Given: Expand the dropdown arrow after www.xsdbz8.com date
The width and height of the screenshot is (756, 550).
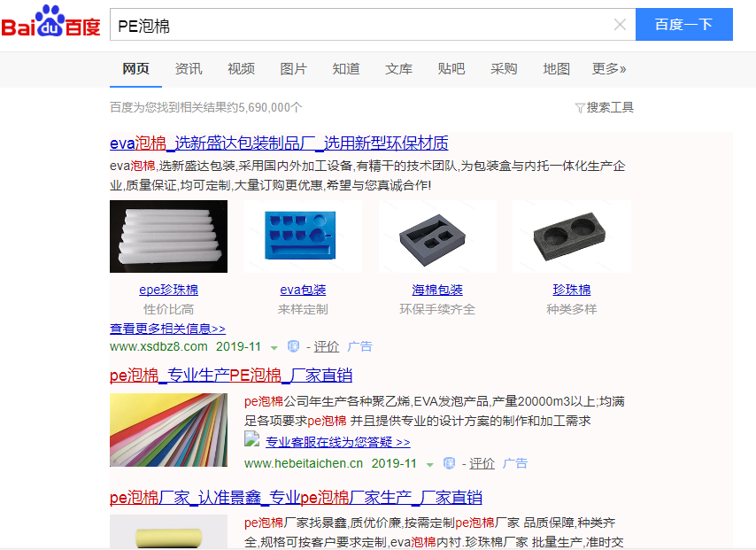Looking at the screenshot, I should click(274, 347).
